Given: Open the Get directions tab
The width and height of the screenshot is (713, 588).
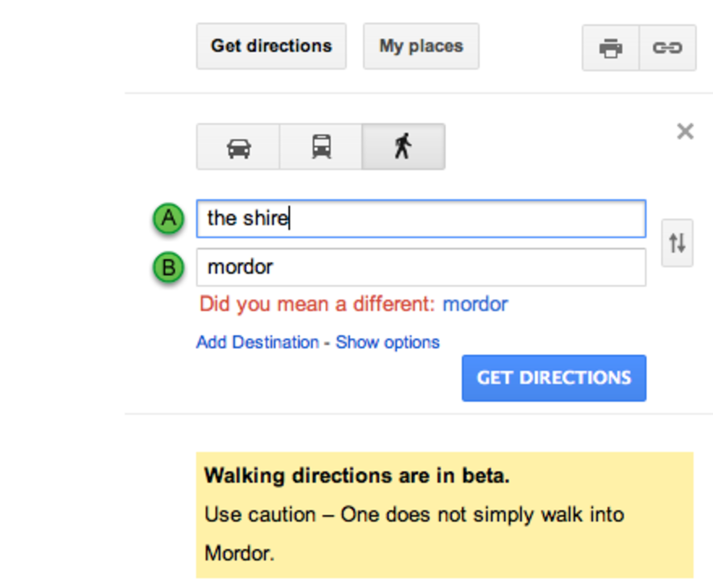Looking at the screenshot, I should [271, 46].
